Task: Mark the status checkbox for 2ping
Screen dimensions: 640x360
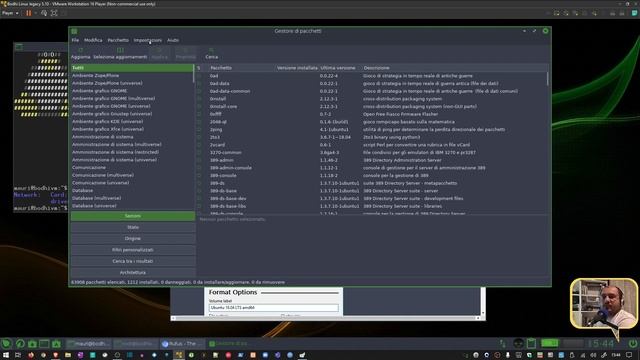Action: click(x=199, y=130)
